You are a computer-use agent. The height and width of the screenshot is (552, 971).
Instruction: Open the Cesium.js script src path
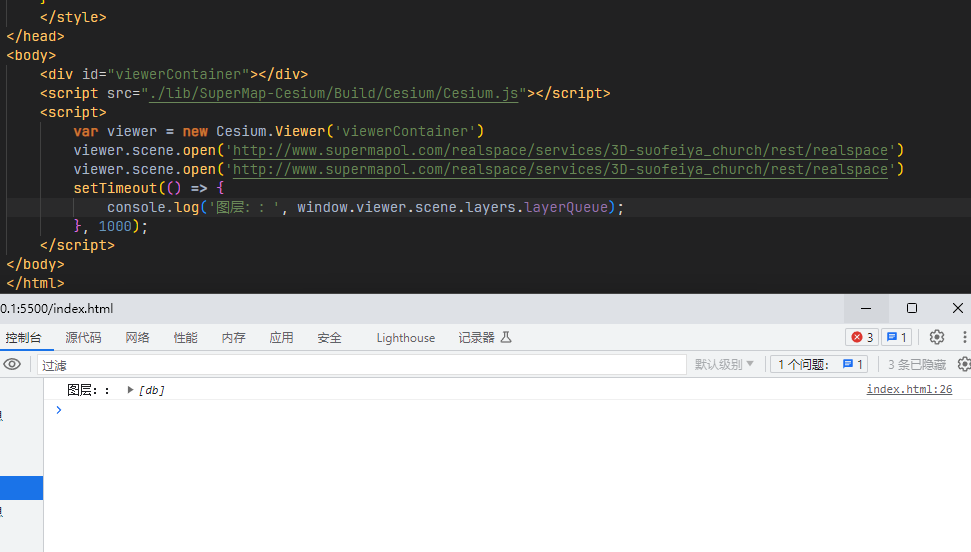[x=333, y=93]
